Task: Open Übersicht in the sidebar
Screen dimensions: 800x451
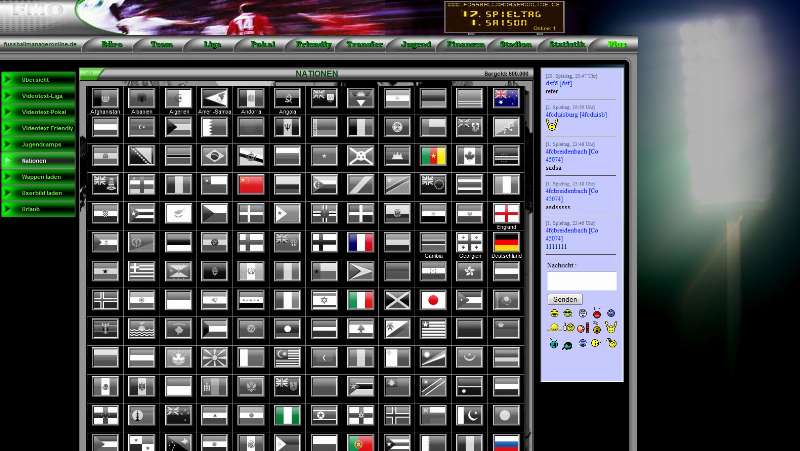Action: click(x=39, y=80)
